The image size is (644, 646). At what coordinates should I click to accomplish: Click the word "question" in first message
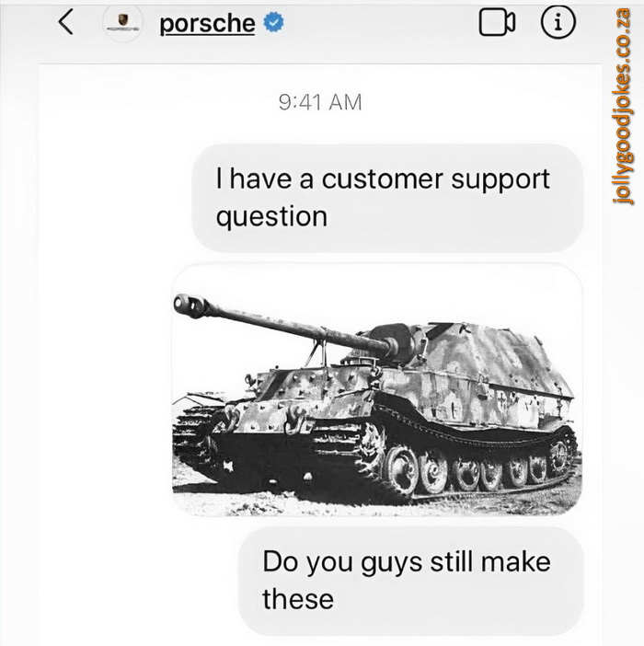[271, 217]
